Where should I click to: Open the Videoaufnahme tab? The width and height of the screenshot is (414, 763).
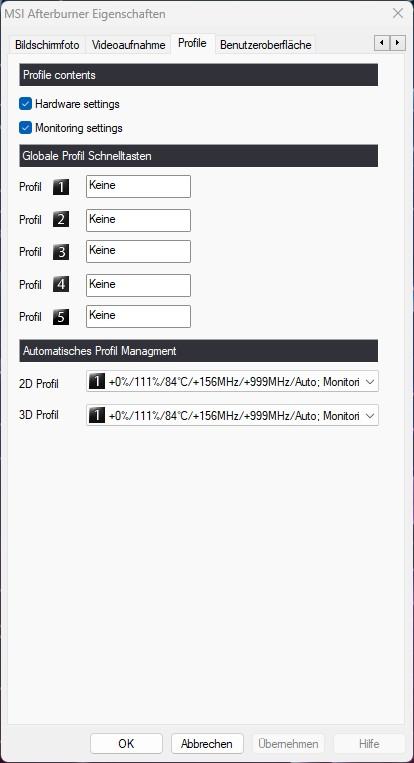(x=129, y=45)
